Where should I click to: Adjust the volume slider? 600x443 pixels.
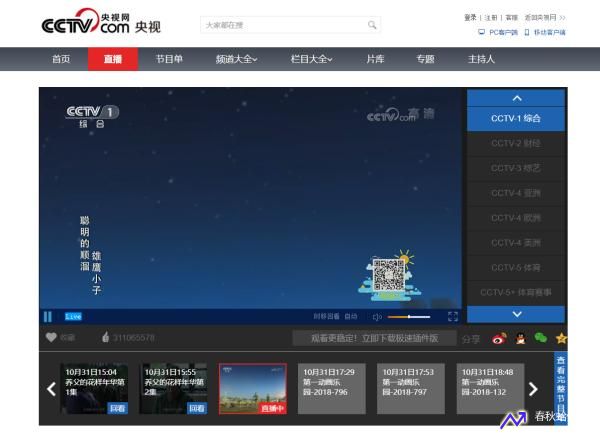pos(409,317)
